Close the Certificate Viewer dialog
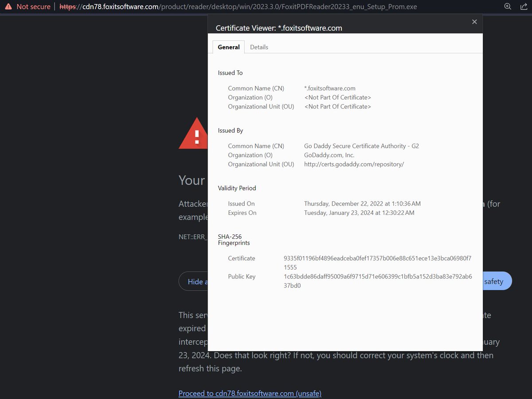This screenshot has width=532, height=399. click(474, 22)
